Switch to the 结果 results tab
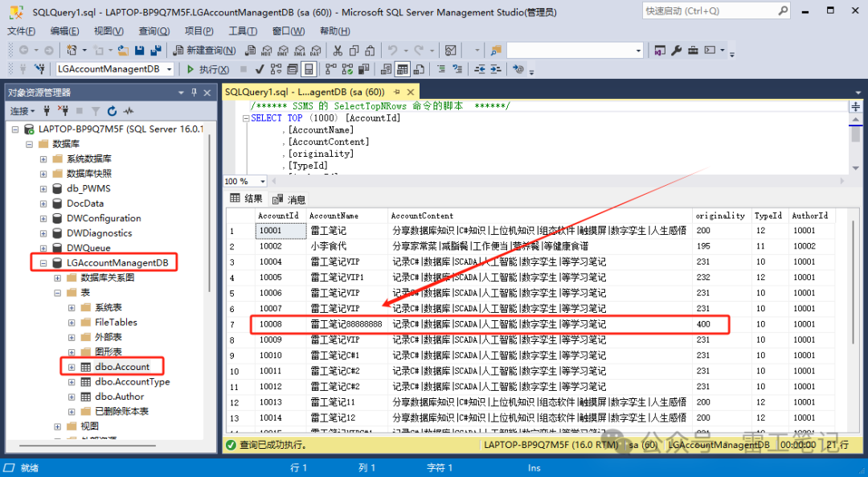This screenshot has width=868, height=477. click(247, 199)
